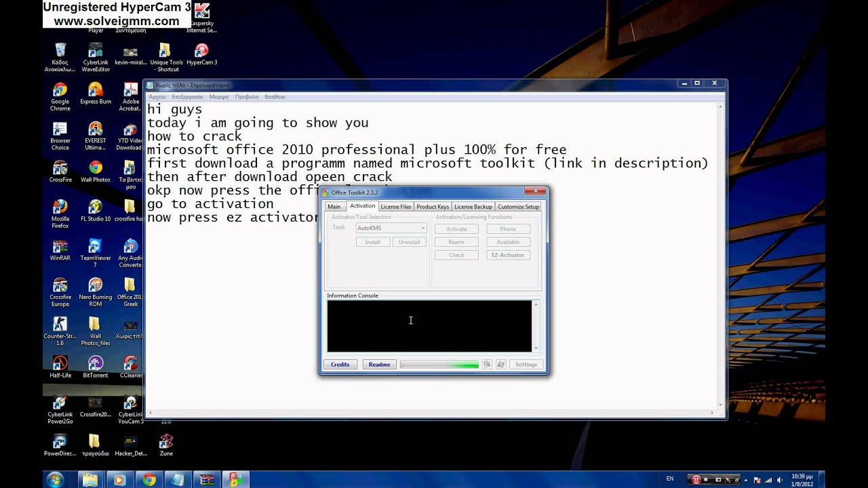This screenshot has width=868, height=488.
Task: Open the Activation tab in Office Toolkit
Action: 362,206
